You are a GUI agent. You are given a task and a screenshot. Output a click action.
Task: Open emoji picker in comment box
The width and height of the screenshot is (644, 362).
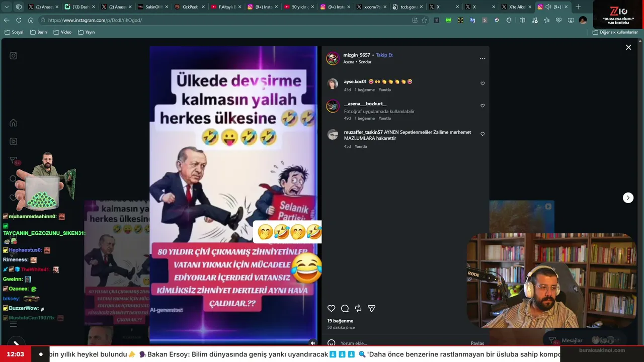(x=332, y=343)
